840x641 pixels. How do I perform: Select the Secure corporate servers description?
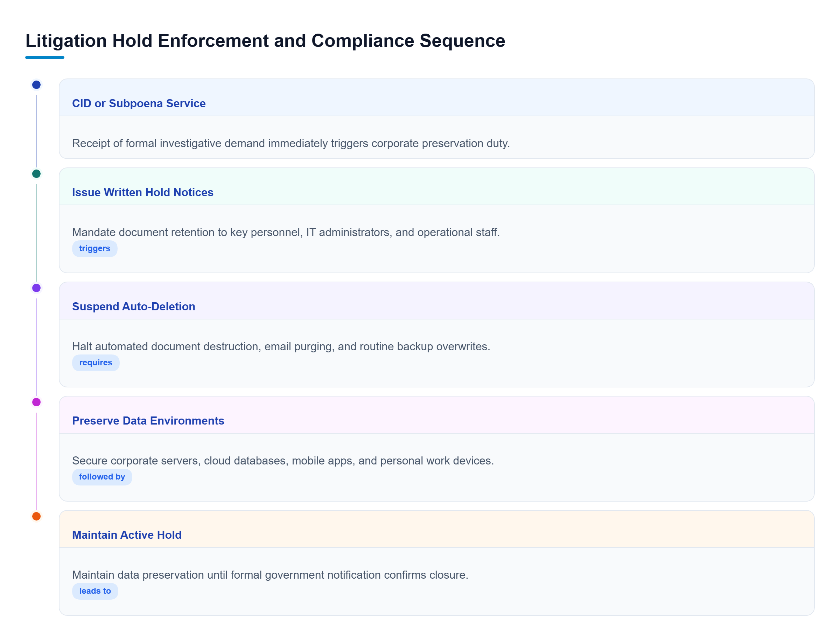pyautogui.click(x=283, y=461)
